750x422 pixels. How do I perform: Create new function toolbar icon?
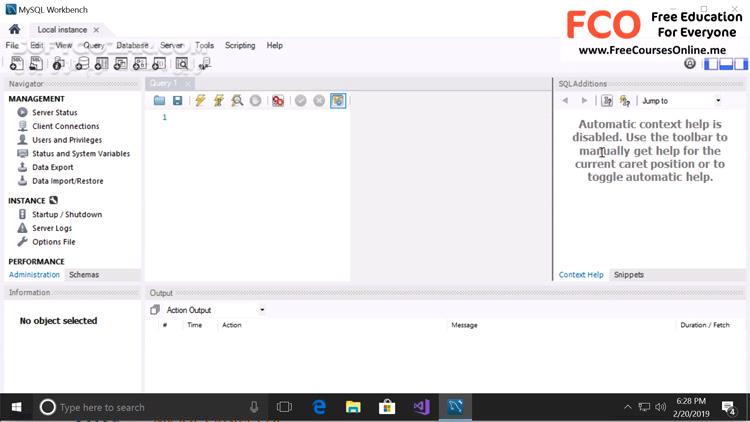click(x=158, y=63)
